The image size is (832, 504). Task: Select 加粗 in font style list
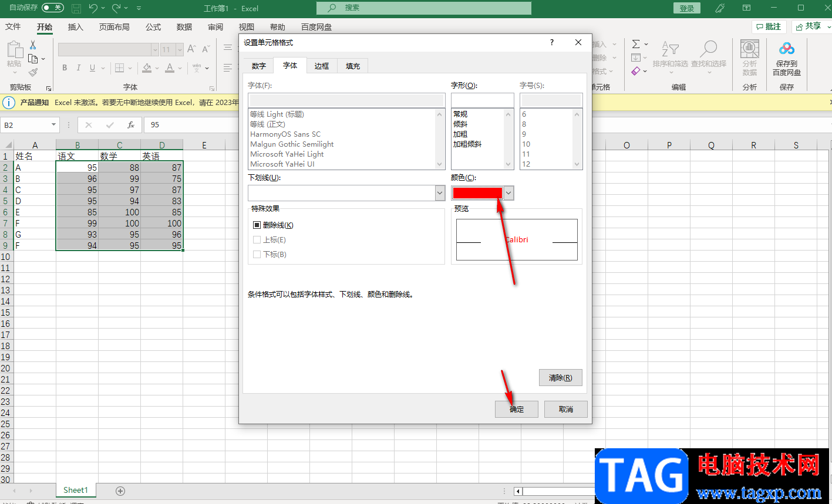click(x=460, y=134)
